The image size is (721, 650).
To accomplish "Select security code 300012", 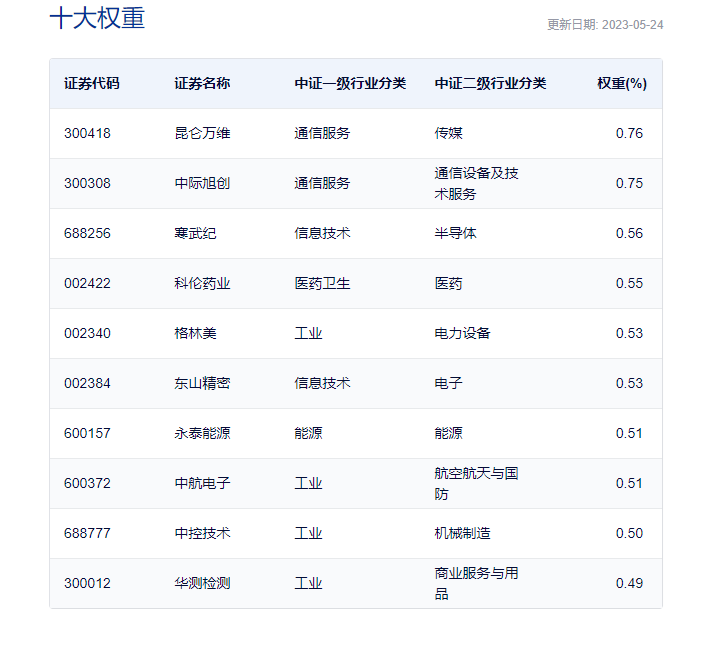I will [x=87, y=584].
